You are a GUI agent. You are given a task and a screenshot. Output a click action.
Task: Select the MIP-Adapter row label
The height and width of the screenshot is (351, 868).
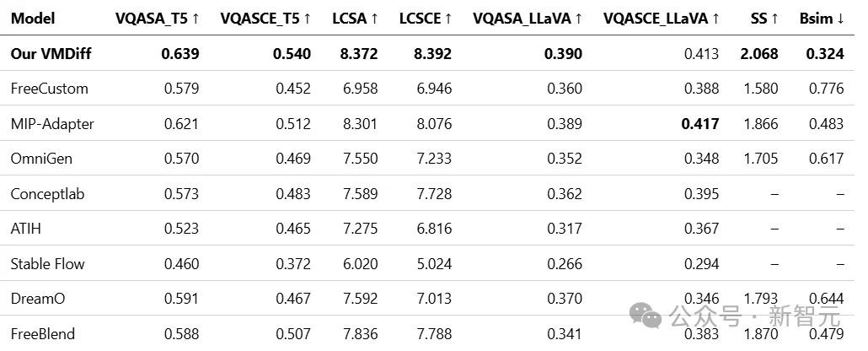[52, 124]
